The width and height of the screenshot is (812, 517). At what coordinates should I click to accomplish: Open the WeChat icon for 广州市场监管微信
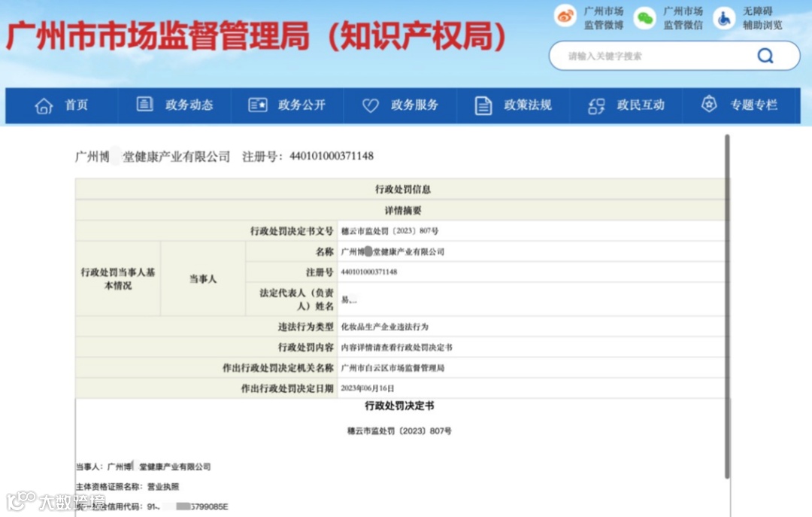point(645,18)
